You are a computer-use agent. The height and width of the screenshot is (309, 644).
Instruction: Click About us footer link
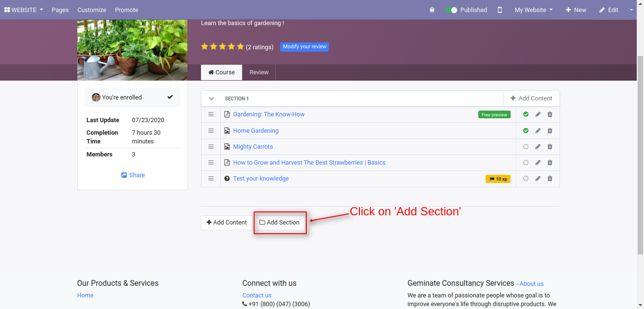531,284
